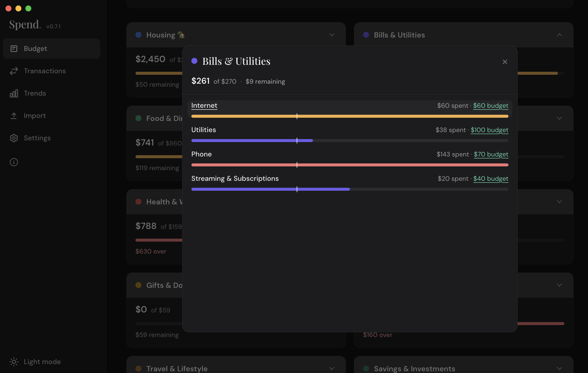Click the "$630 over" text on Health card

[151, 251]
